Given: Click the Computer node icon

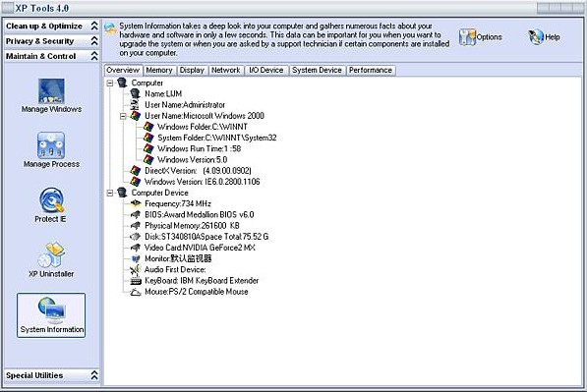Looking at the screenshot, I should pyautogui.click(x=122, y=83).
